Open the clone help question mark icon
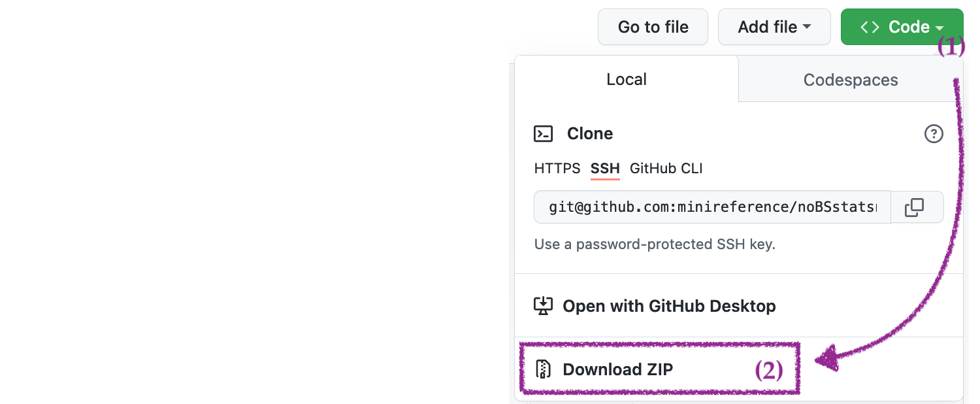 934,134
